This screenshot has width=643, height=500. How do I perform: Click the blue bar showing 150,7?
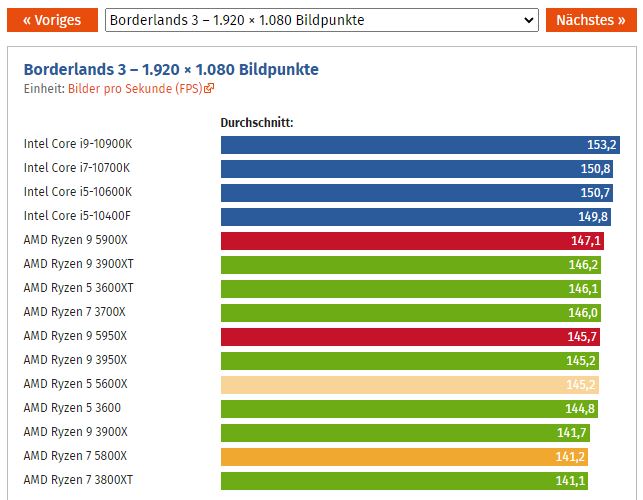pos(417,193)
